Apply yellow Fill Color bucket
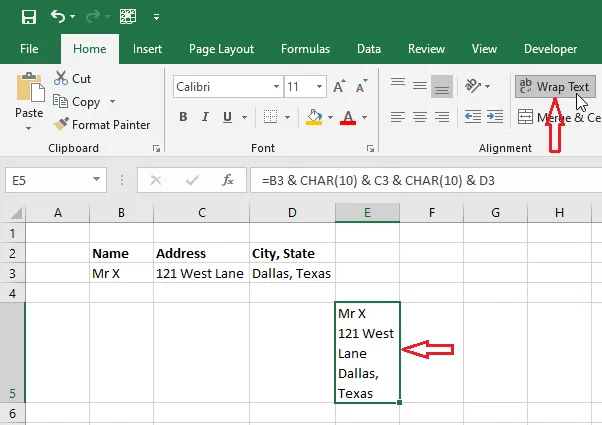The height and width of the screenshot is (425, 602). (314, 117)
